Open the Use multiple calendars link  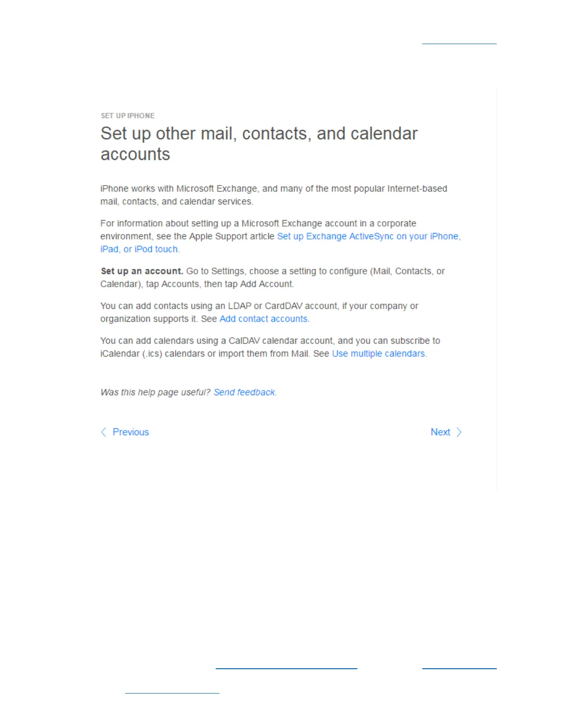pos(379,354)
